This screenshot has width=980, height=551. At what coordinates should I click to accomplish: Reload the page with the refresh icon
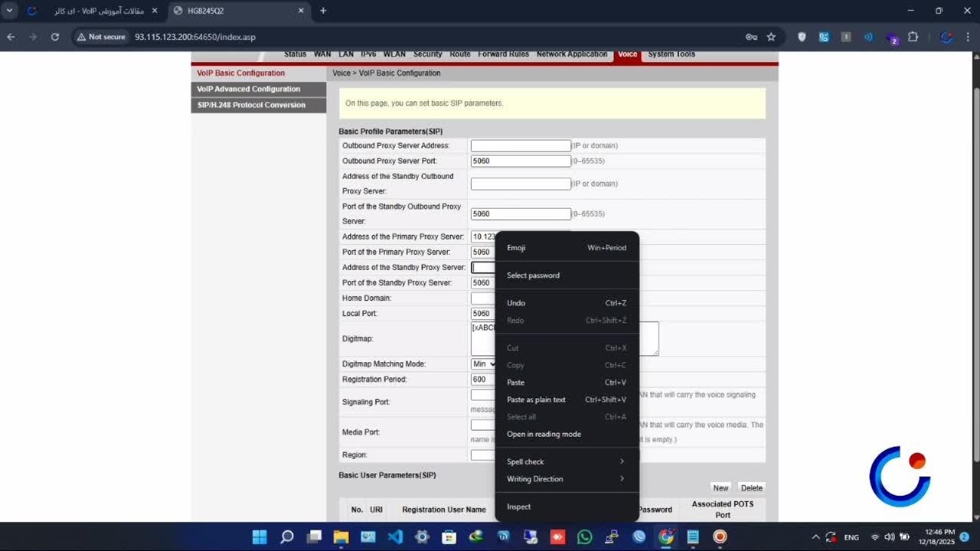tap(54, 37)
